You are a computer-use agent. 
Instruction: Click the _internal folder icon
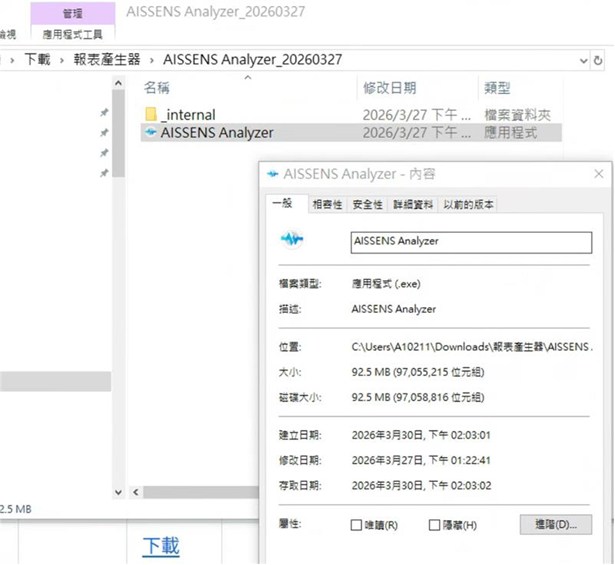click(151, 114)
